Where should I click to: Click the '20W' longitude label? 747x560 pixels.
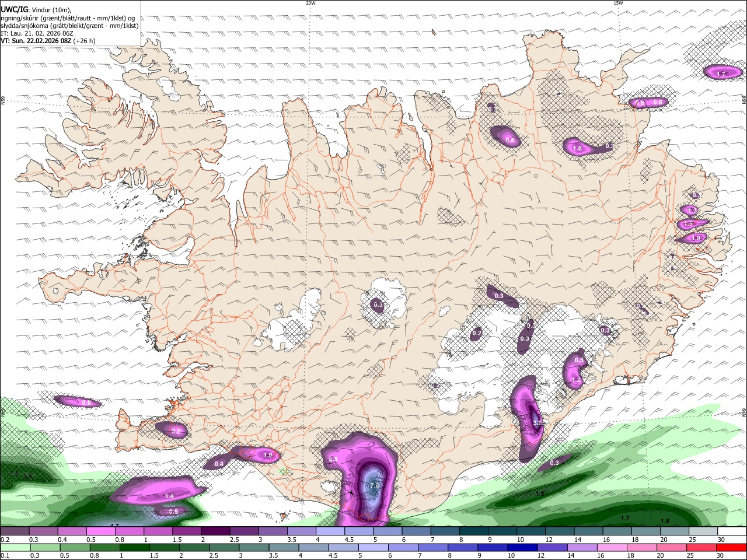point(310,3)
